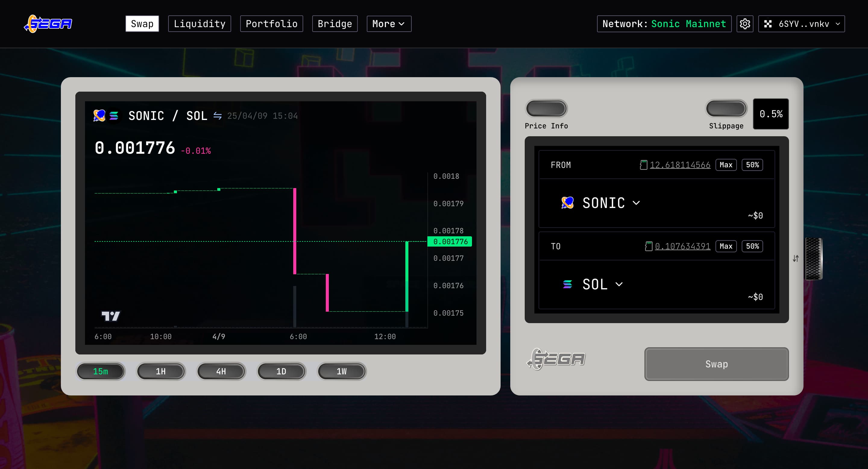Click the green 0.001776 price marker
Image resolution: width=868 pixels, height=469 pixels.
(450, 241)
